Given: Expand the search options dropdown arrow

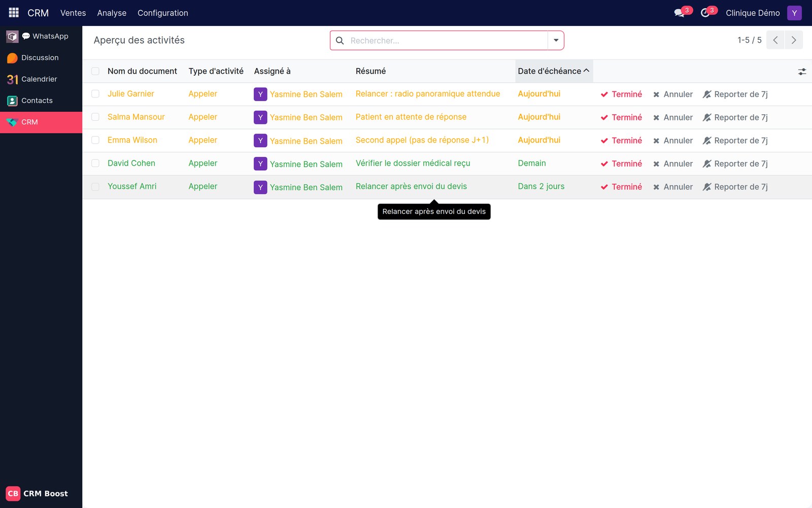Looking at the screenshot, I should 556,41.
